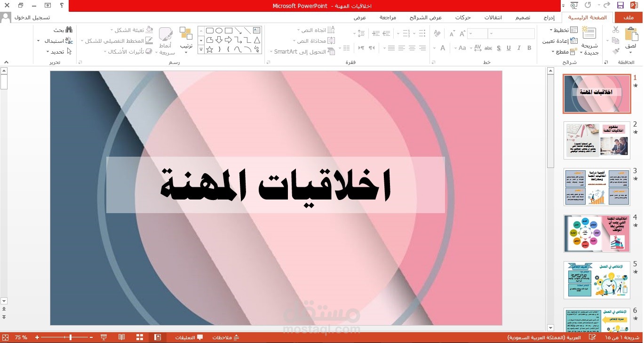This screenshot has width=644, height=343.
Task: Switch to Transitions (انتقالات) tab
Action: (493, 17)
